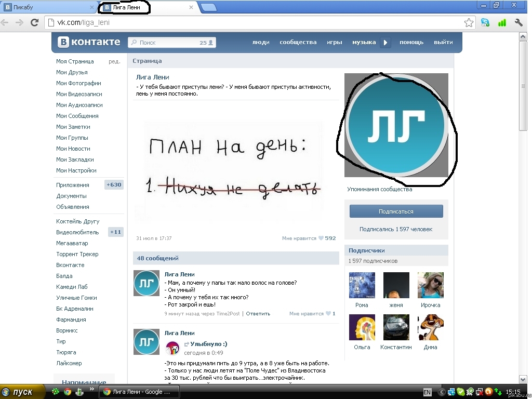Open Ольга subscriber avatar

pos(362,327)
